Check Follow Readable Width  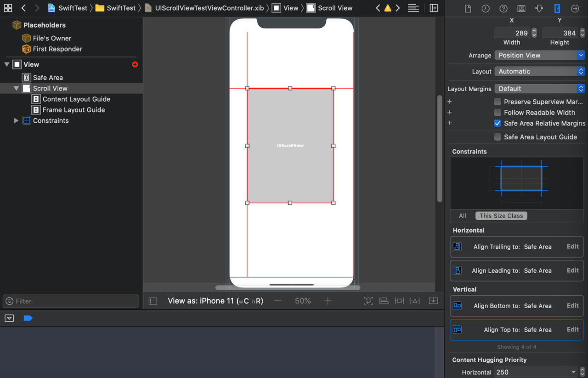coord(498,112)
